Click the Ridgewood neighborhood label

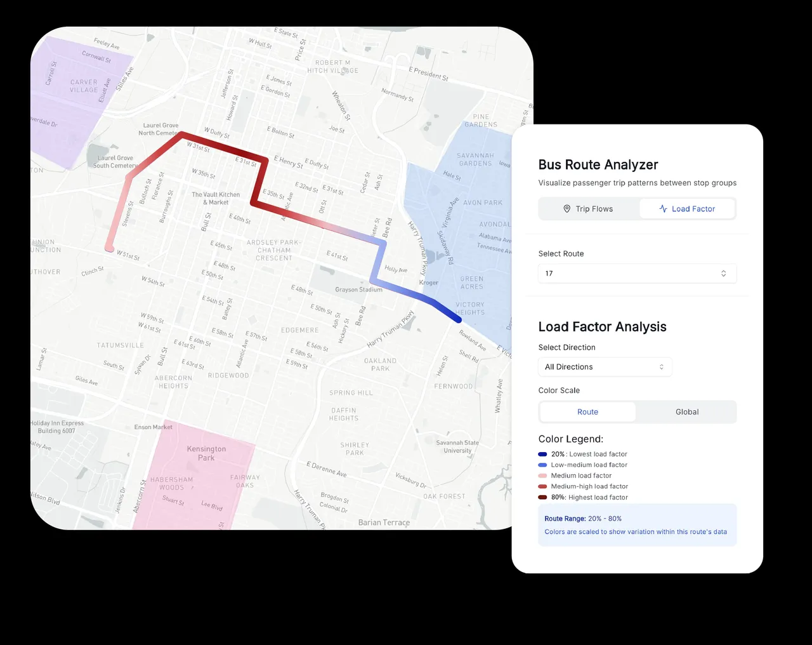228,375
